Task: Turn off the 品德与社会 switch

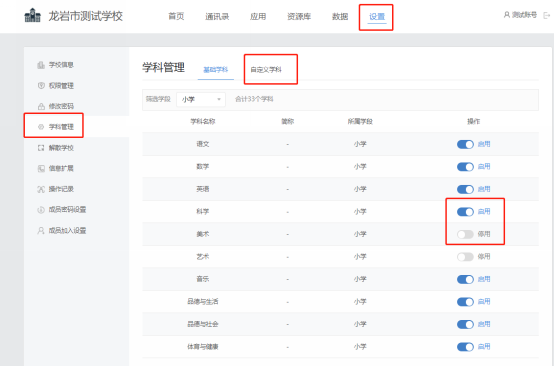Action: (x=465, y=324)
